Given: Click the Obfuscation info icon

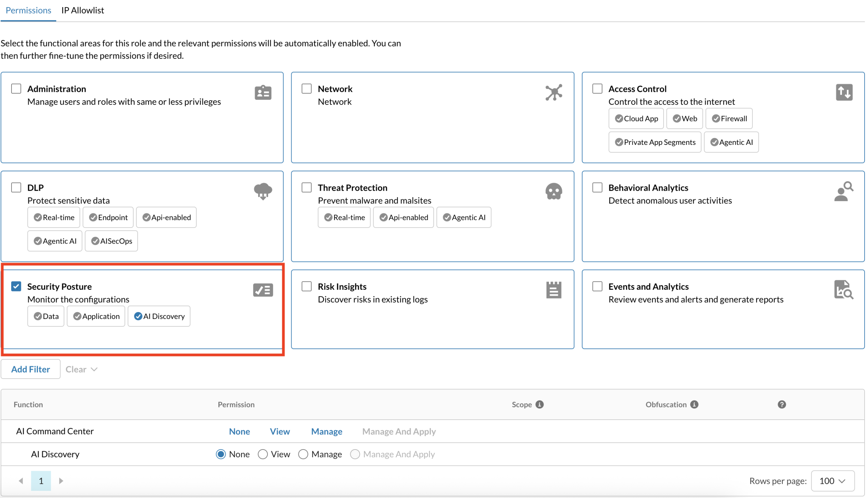Looking at the screenshot, I should pos(694,404).
